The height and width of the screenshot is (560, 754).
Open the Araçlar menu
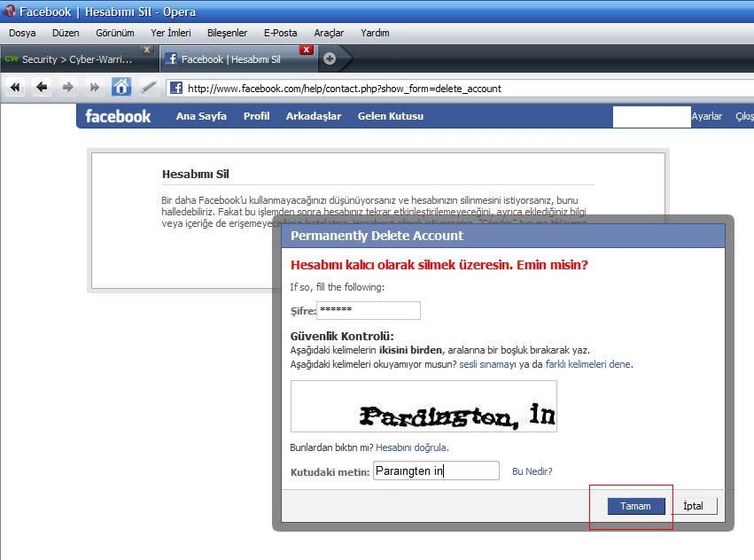pyautogui.click(x=329, y=33)
